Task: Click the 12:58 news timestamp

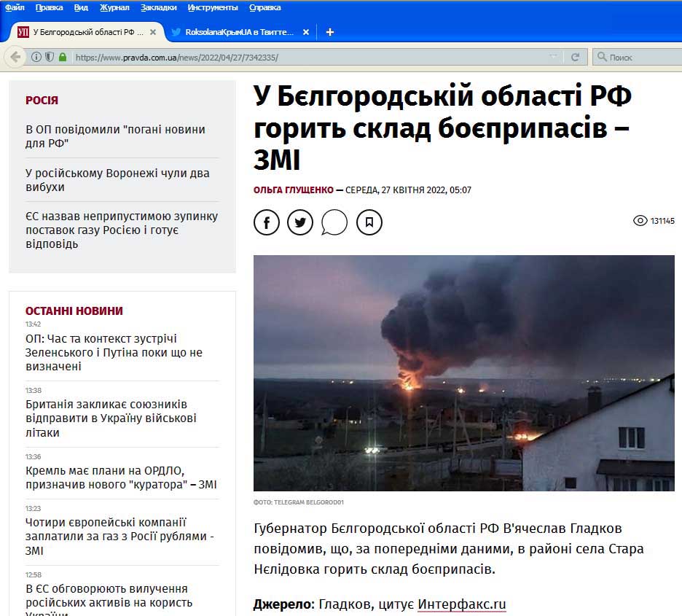Action: (33, 574)
